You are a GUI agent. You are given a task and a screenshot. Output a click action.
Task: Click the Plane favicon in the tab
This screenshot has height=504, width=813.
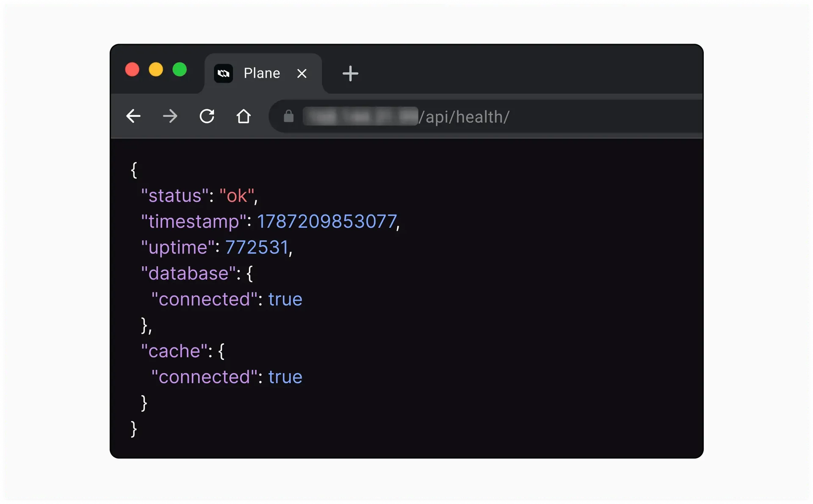tap(224, 74)
